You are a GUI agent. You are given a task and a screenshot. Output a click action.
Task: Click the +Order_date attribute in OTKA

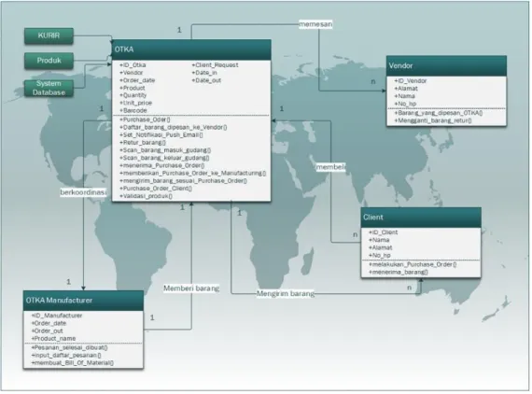pyautogui.click(x=137, y=80)
